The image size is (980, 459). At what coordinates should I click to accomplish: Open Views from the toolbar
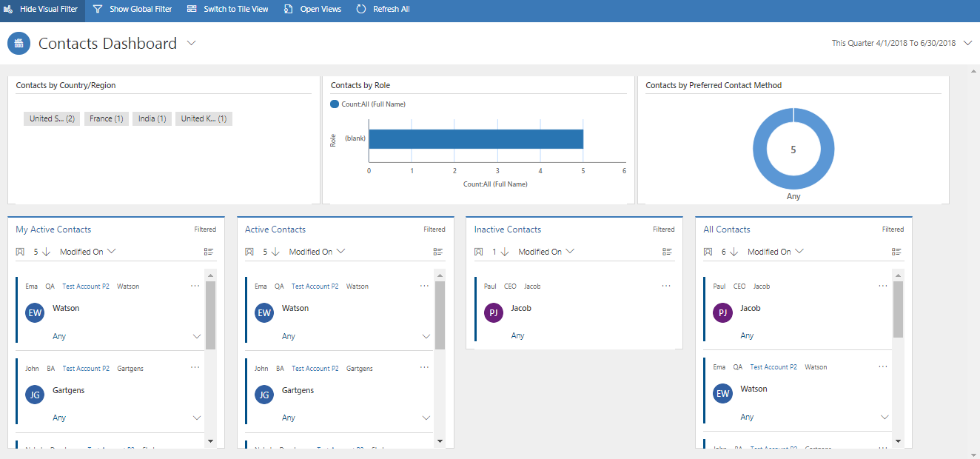289,10
